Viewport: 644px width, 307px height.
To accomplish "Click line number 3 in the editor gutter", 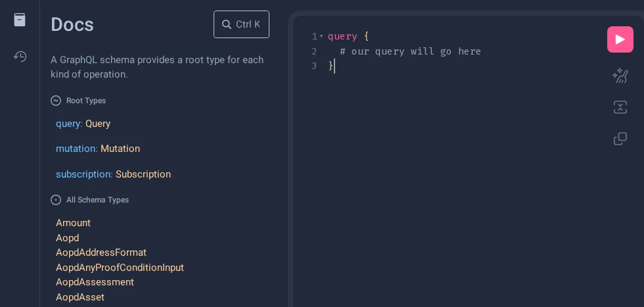I will pos(314,66).
